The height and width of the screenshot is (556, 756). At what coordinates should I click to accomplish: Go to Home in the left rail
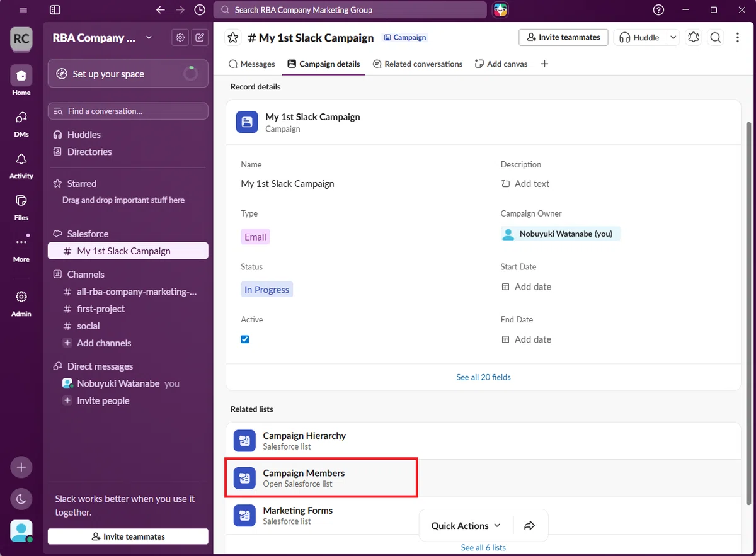coord(21,81)
